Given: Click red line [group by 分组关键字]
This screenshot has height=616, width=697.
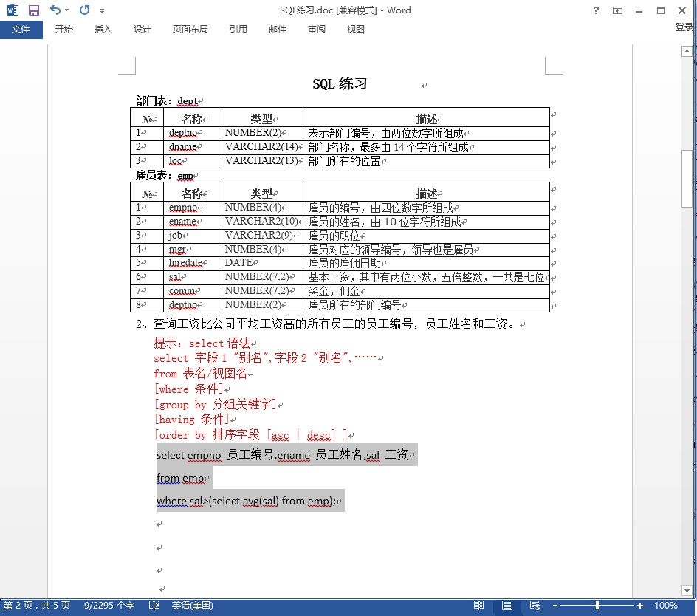Looking at the screenshot, I should tap(216, 404).
